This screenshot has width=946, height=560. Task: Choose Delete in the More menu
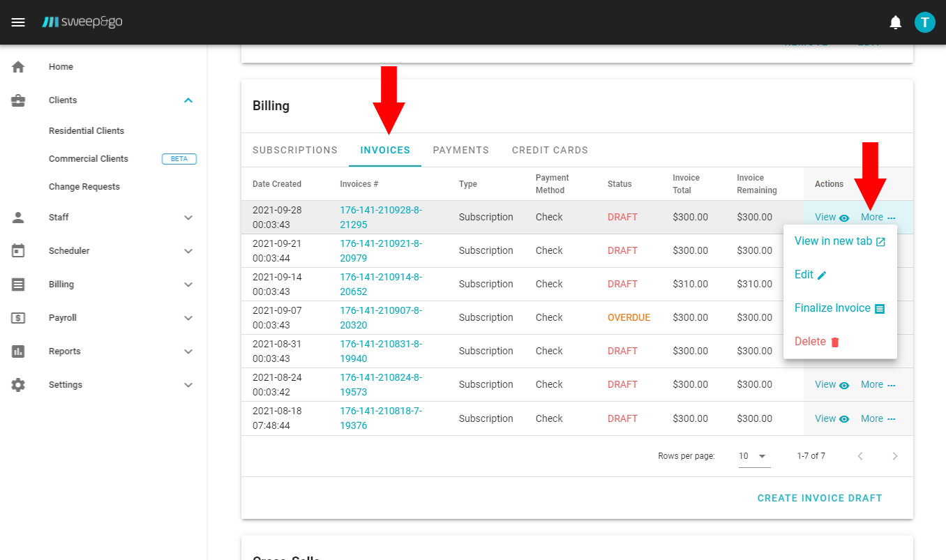coord(817,342)
